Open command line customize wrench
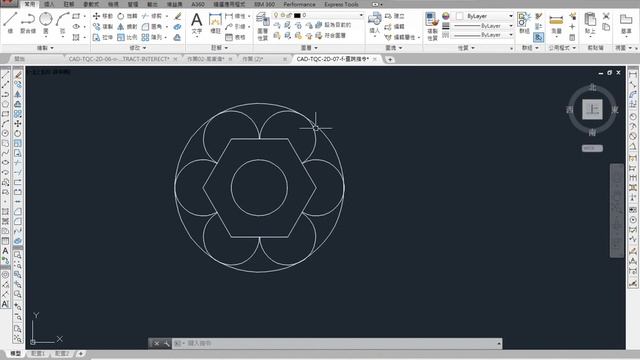The height and width of the screenshot is (360, 640). tap(167, 344)
